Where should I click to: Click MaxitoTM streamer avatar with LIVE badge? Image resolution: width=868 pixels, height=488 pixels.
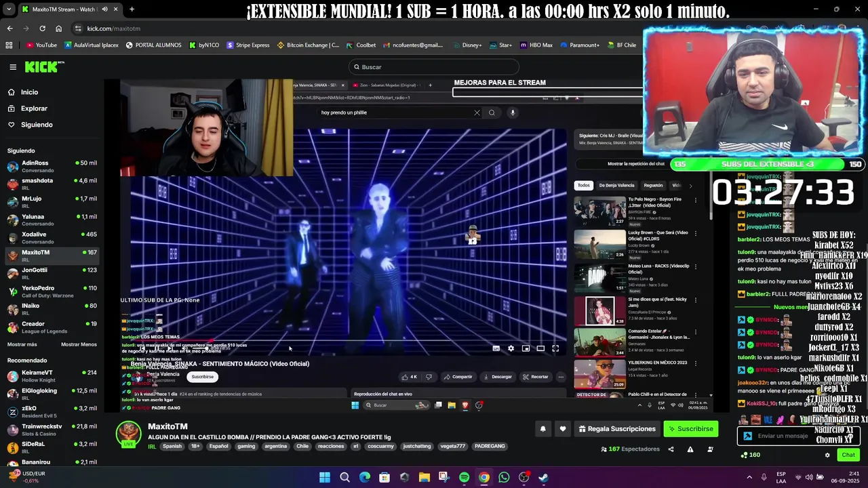click(x=128, y=434)
